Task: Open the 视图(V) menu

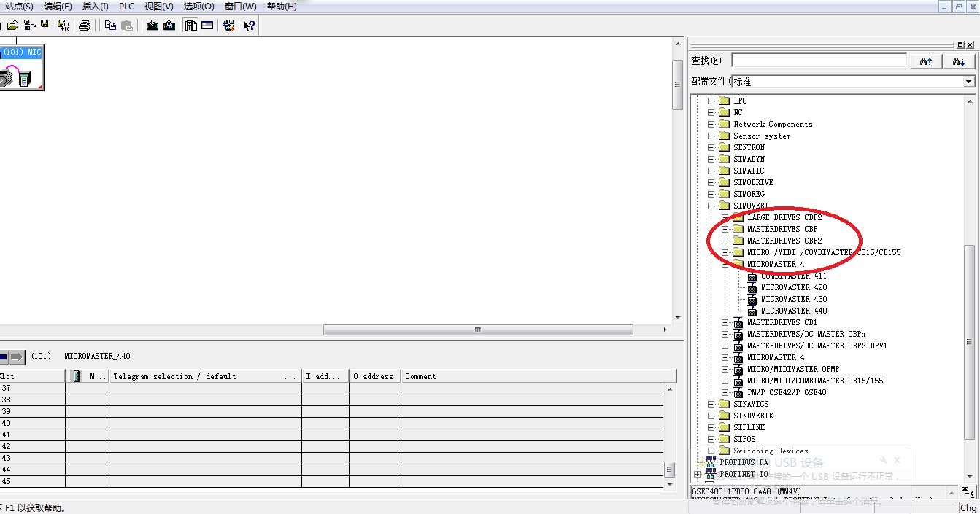Action: coord(158,6)
